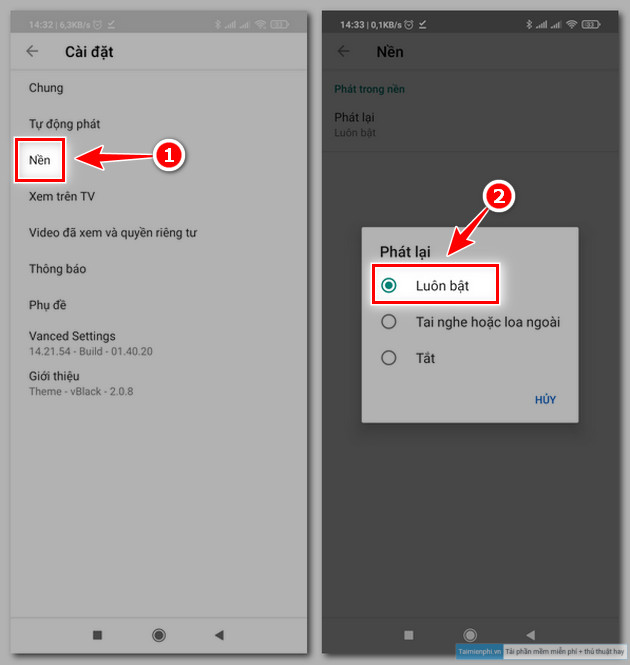This screenshot has width=630, height=665.
Task: Tap the Phát trong nền section header
Action: click(x=369, y=89)
